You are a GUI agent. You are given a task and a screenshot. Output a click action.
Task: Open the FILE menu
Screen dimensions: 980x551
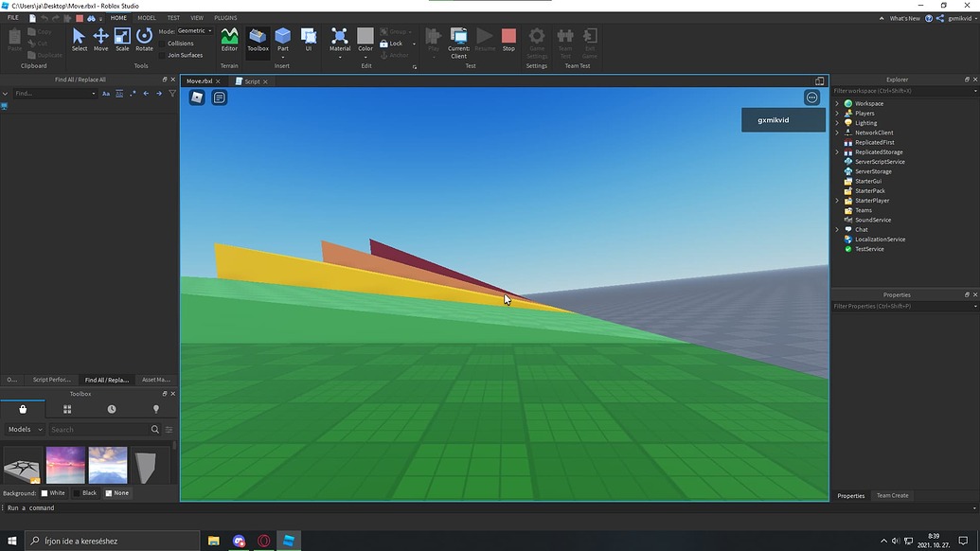pos(13,18)
